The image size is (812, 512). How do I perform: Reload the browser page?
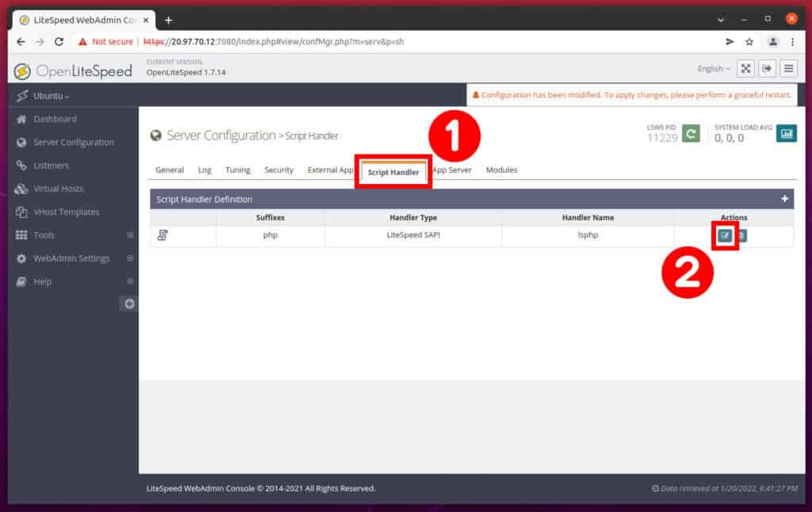click(x=59, y=41)
